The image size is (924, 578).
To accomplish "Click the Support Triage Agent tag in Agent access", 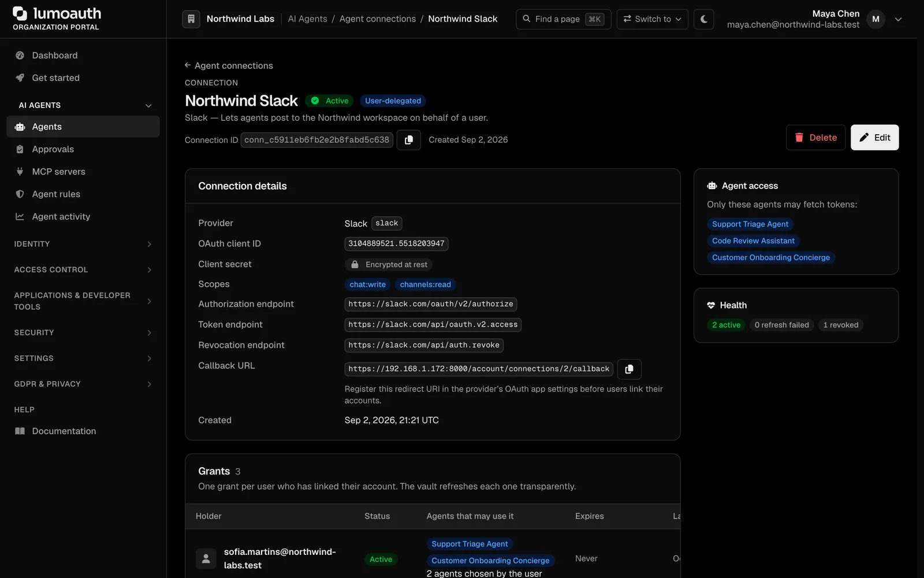I will click(x=750, y=224).
